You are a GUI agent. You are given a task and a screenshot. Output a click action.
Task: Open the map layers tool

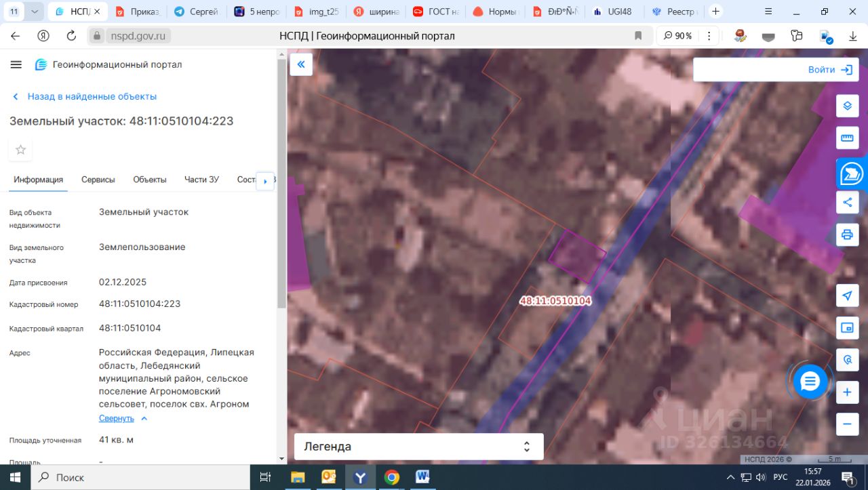point(847,106)
